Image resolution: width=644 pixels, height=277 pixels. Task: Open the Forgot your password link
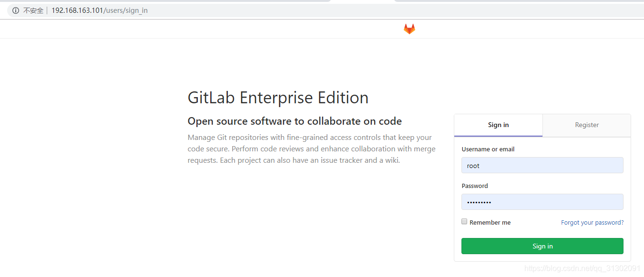tap(592, 223)
